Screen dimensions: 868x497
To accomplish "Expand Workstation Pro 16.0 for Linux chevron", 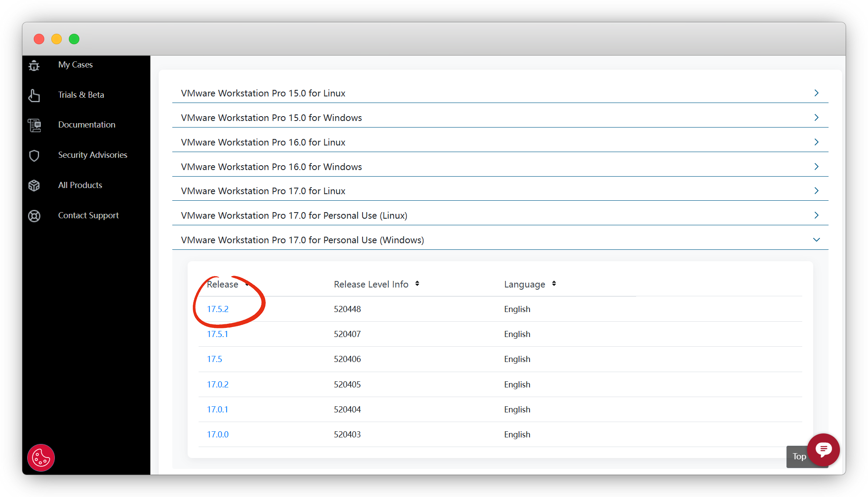I will tap(816, 142).
